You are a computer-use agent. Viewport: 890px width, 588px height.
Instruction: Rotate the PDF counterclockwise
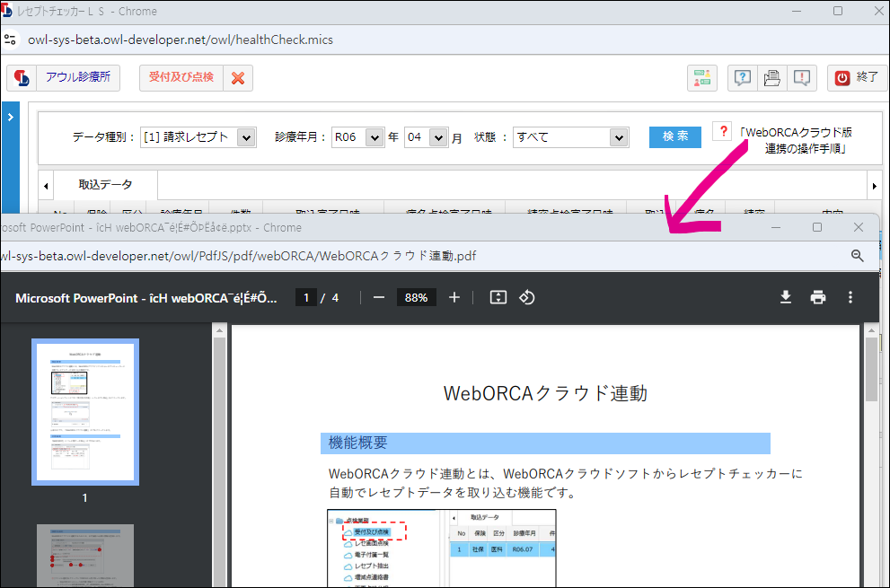pyautogui.click(x=527, y=297)
